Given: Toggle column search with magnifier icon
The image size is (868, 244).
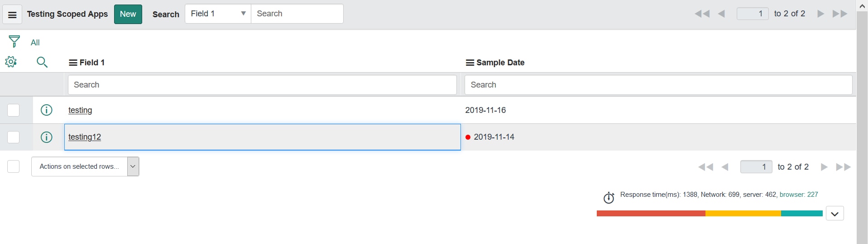Looking at the screenshot, I should point(42,62).
